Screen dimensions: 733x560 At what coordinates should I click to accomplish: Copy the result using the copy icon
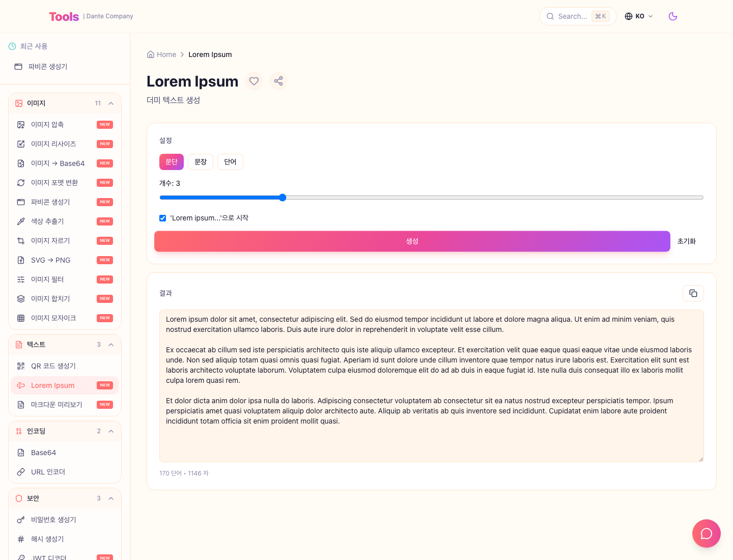click(693, 293)
